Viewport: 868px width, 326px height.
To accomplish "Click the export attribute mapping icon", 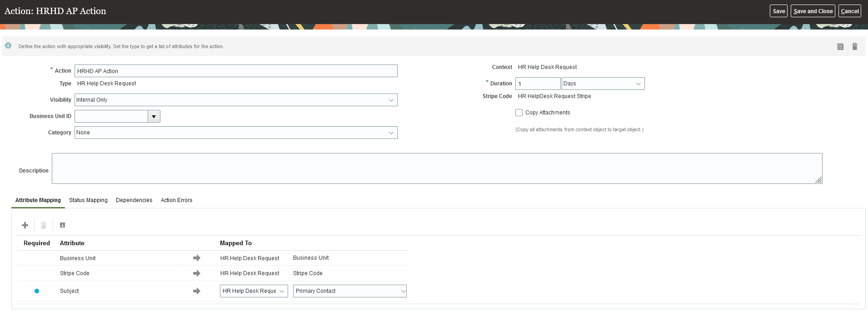I will coord(63,225).
